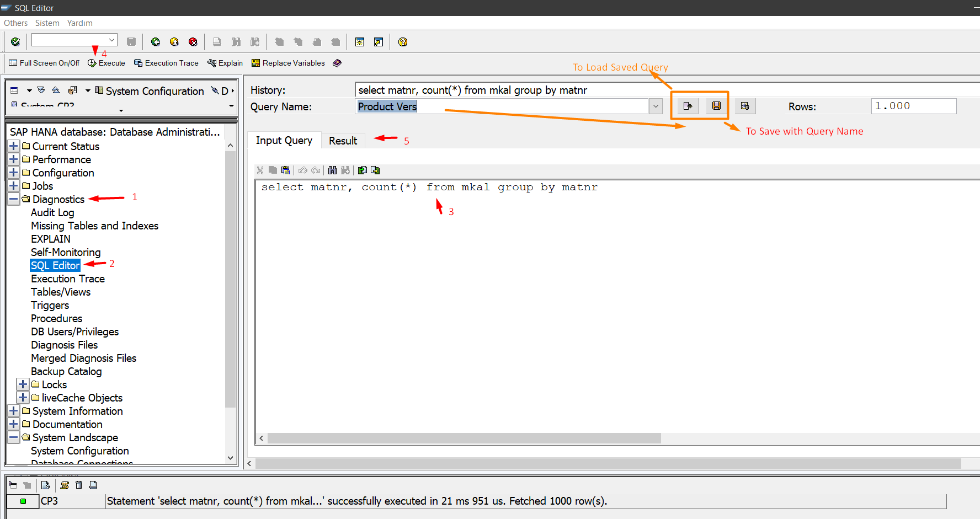980x519 pixels.
Task: Click the Rows input field
Action: pos(913,106)
